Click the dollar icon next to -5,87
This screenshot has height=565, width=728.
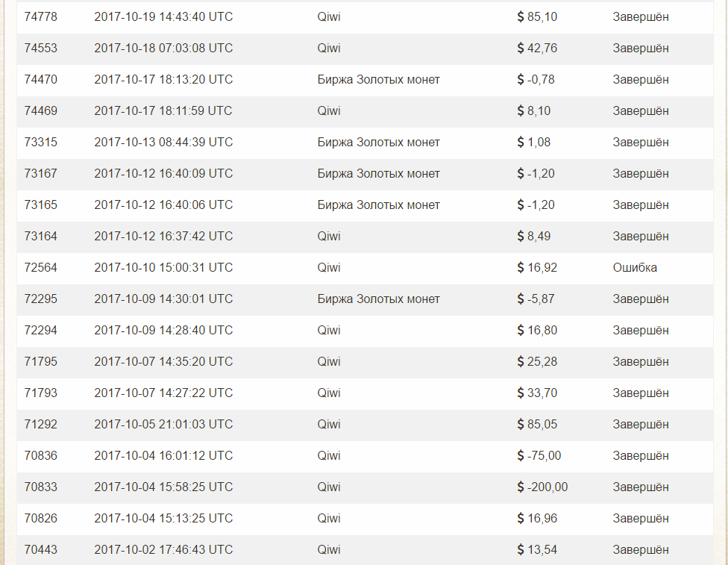pyautogui.click(x=520, y=299)
